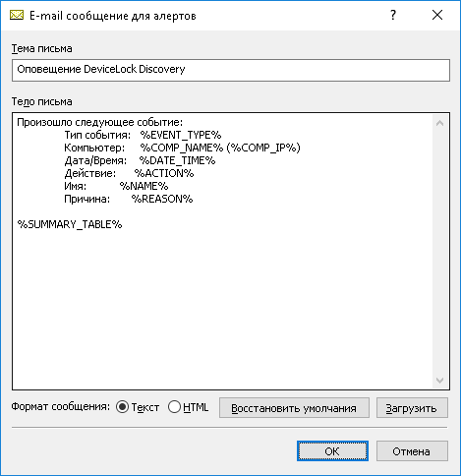
Task: Click the envelope icon in the title bar
Action: [17, 15]
